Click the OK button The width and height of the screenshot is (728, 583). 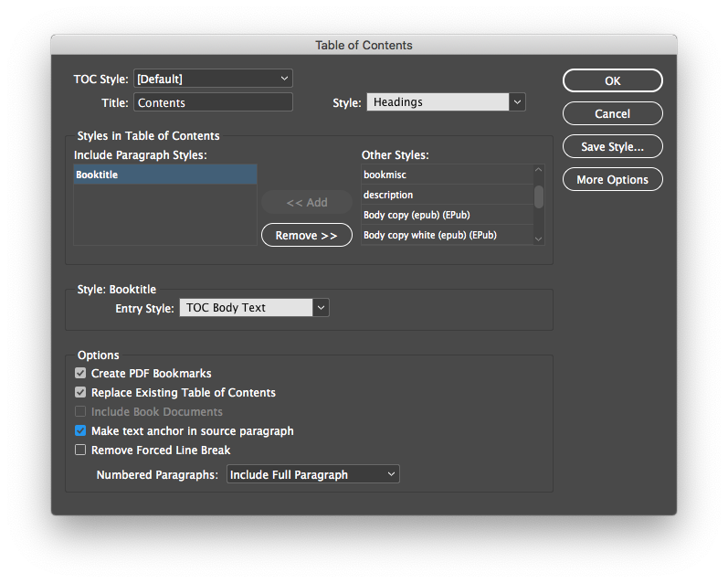point(612,80)
